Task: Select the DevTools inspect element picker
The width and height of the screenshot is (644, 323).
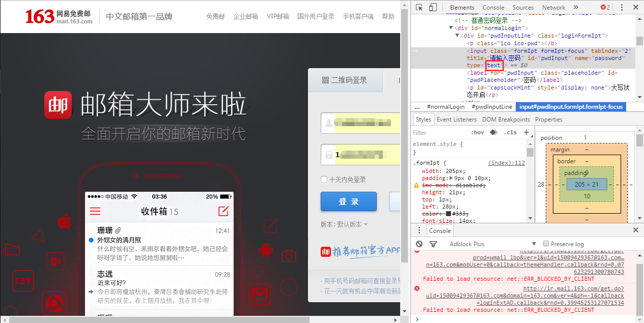Action: coord(419,8)
